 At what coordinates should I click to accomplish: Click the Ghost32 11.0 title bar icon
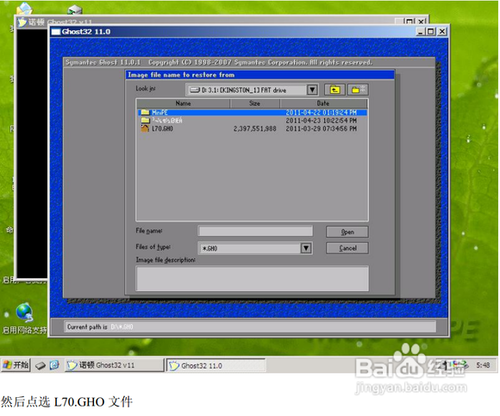point(56,32)
